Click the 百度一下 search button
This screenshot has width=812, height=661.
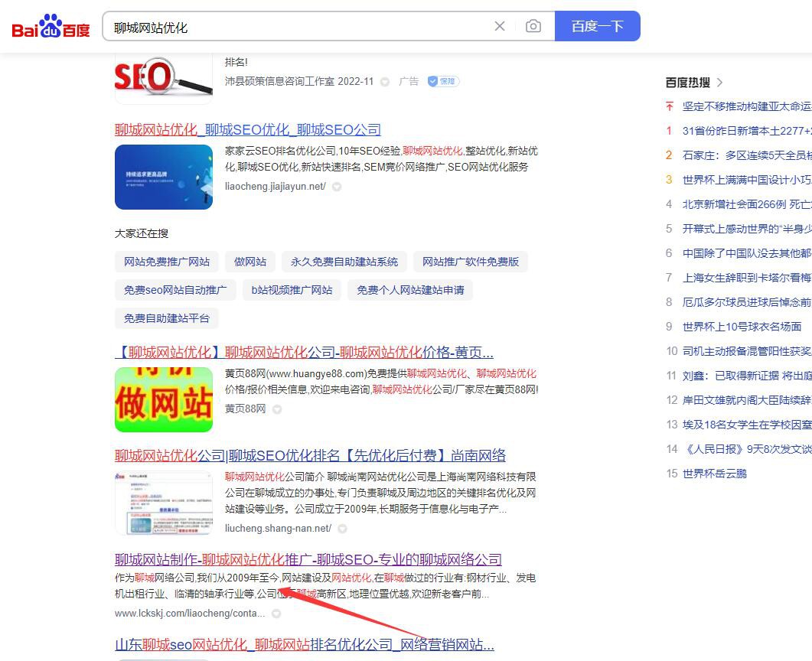tap(598, 26)
